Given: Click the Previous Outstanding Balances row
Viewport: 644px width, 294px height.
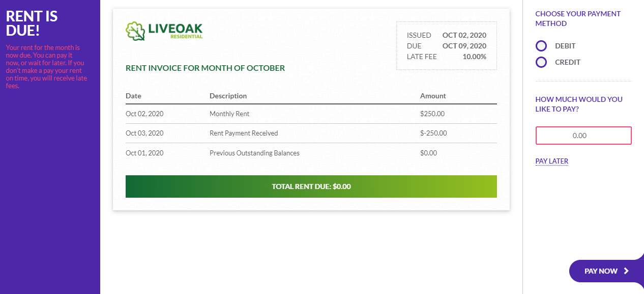Looking at the screenshot, I should click(311, 153).
